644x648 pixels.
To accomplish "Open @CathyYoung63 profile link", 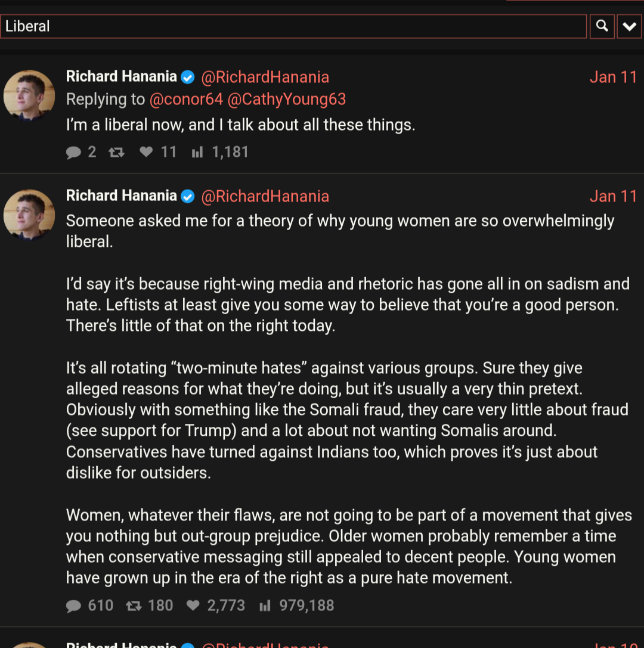I will [x=286, y=99].
